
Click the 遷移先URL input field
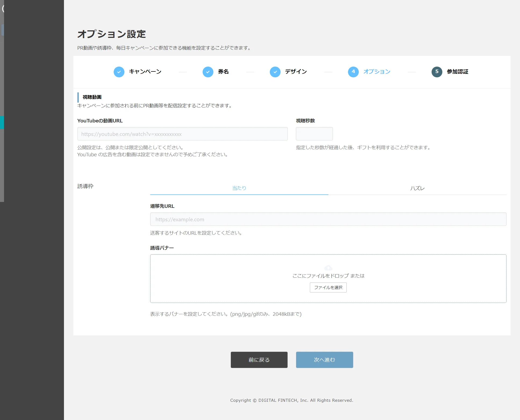click(328, 219)
